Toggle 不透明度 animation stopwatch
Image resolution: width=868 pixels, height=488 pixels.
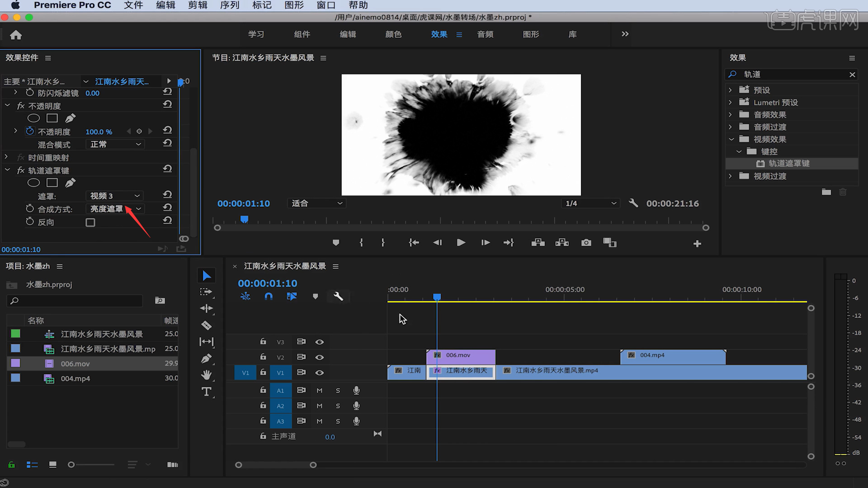pos(30,131)
